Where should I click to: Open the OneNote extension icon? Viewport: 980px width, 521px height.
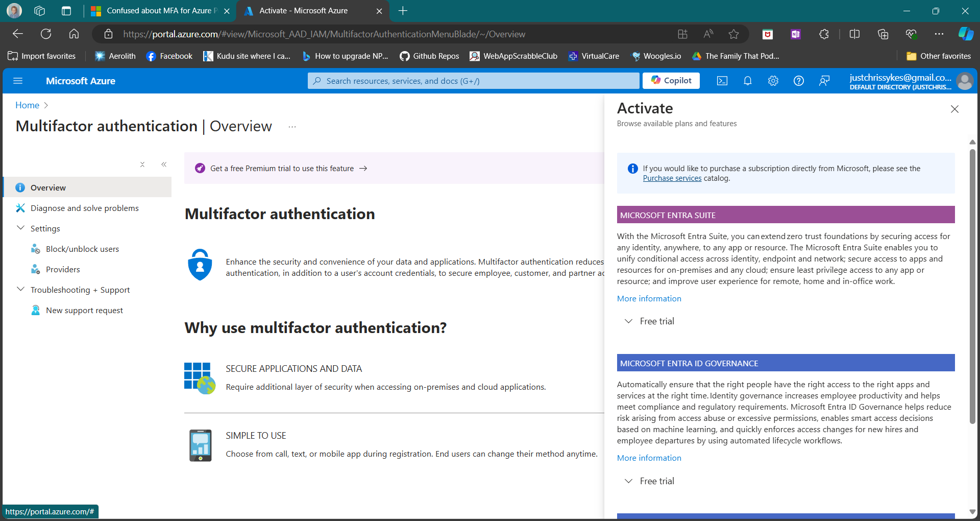tap(796, 34)
